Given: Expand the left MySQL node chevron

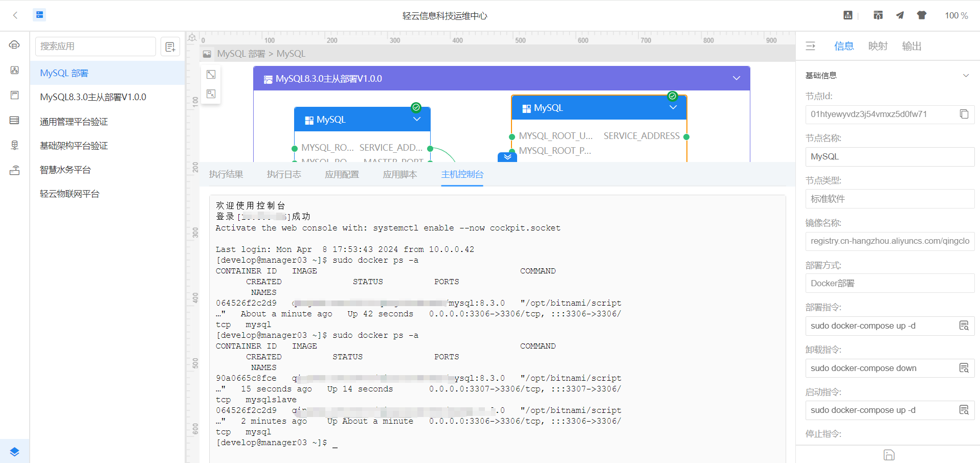Looking at the screenshot, I should [x=417, y=119].
